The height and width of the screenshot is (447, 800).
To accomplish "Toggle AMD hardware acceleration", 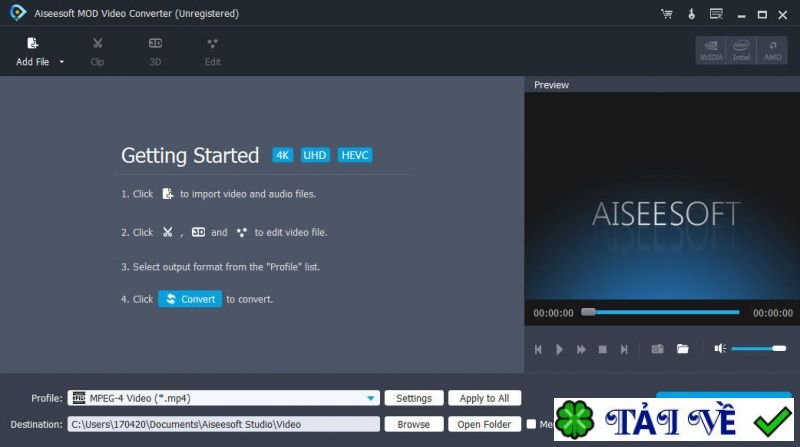I will click(772, 50).
